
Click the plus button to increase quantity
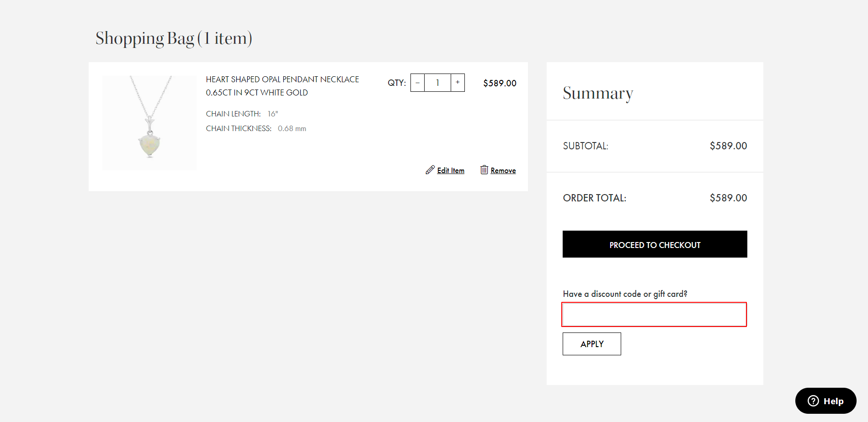click(458, 83)
